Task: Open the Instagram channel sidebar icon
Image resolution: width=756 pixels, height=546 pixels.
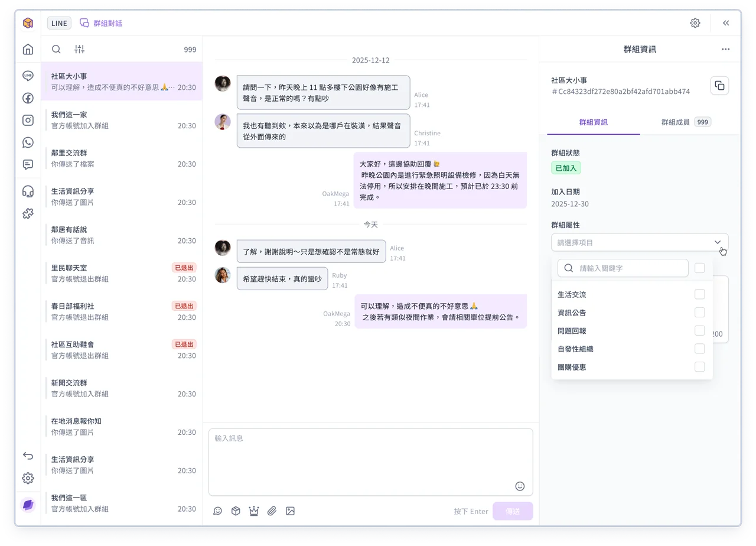Action: point(28,120)
